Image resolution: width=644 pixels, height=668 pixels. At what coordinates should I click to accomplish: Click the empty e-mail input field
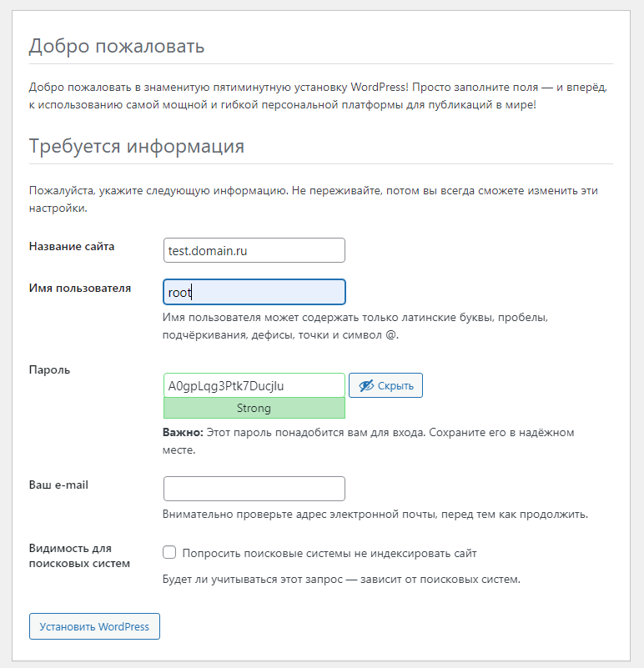pyautogui.click(x=254, y=489)
